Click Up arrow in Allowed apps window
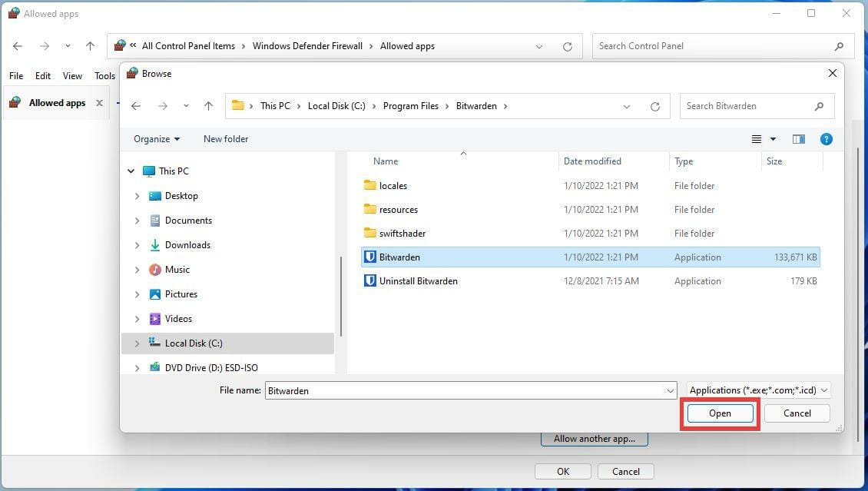The height and width of the screenshot is (491, 868). coord(90,46)
